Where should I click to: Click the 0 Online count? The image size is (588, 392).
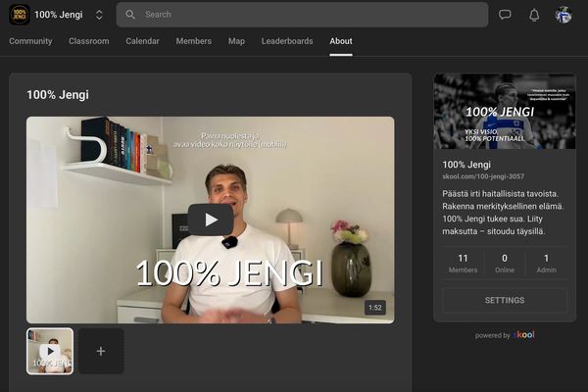[505, 264]
